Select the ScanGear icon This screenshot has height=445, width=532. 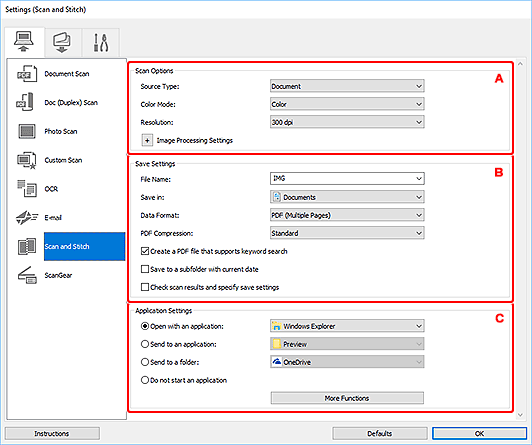27,275
